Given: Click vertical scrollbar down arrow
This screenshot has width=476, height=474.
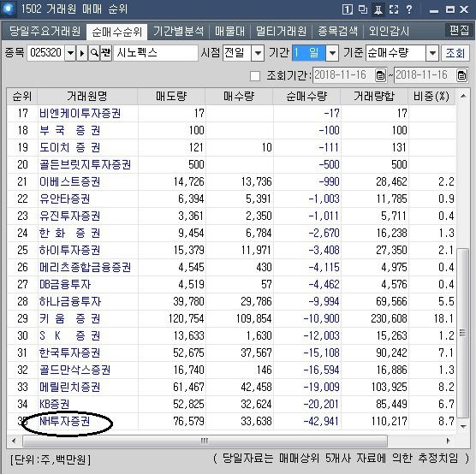Looking at the screenshot, I should point(463,426).
